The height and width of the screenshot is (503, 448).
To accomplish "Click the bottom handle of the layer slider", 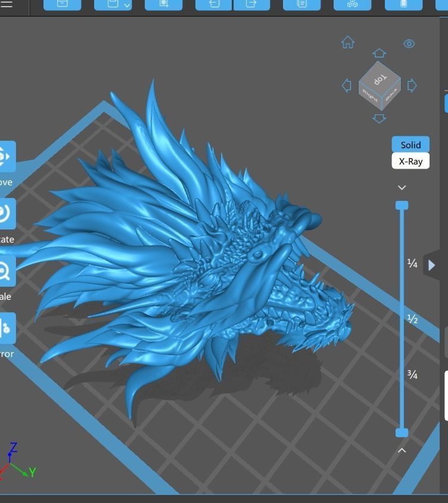I will [x=402, y=433].
